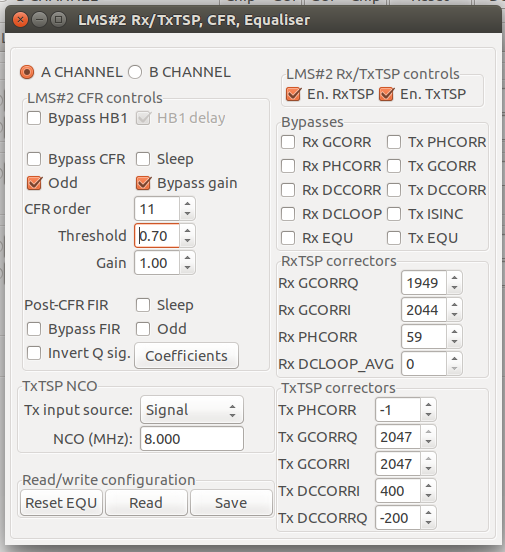The width and height of the screenshot is (505, 552).
Task: Decrement Tx GCORRQ spinner down
Action: tap(428, 442)
